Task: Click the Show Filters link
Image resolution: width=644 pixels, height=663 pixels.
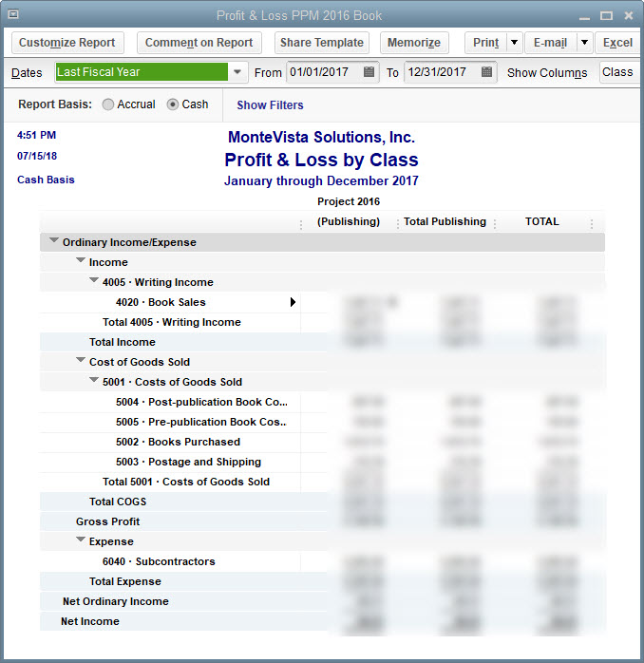Action: pyautogui.click(x=270, y=104)
